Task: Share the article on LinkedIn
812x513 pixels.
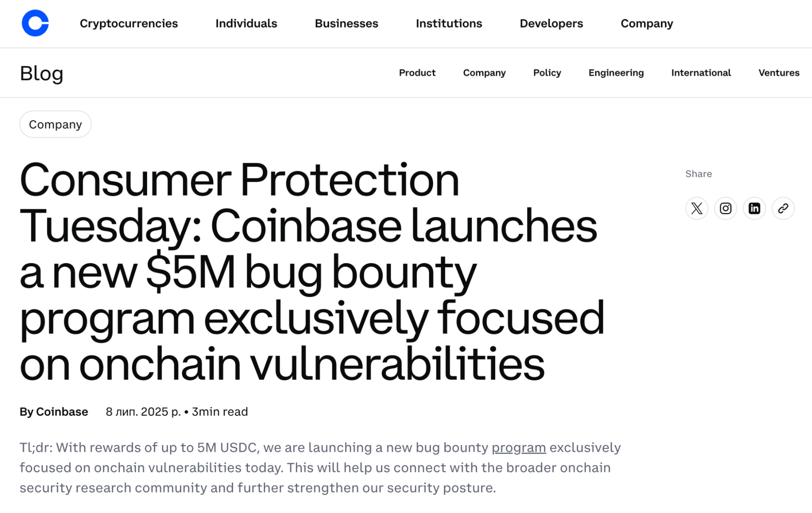Action: tap(754, 208)
